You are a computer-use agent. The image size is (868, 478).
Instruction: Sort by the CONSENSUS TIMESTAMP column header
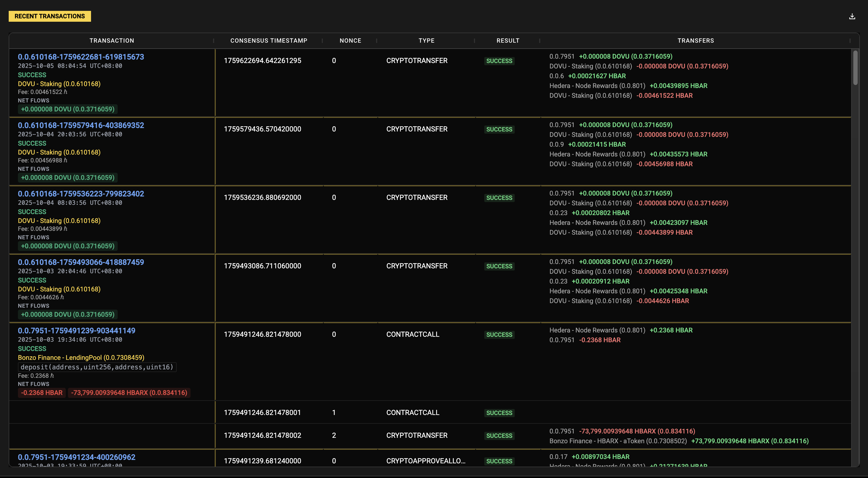268,40
